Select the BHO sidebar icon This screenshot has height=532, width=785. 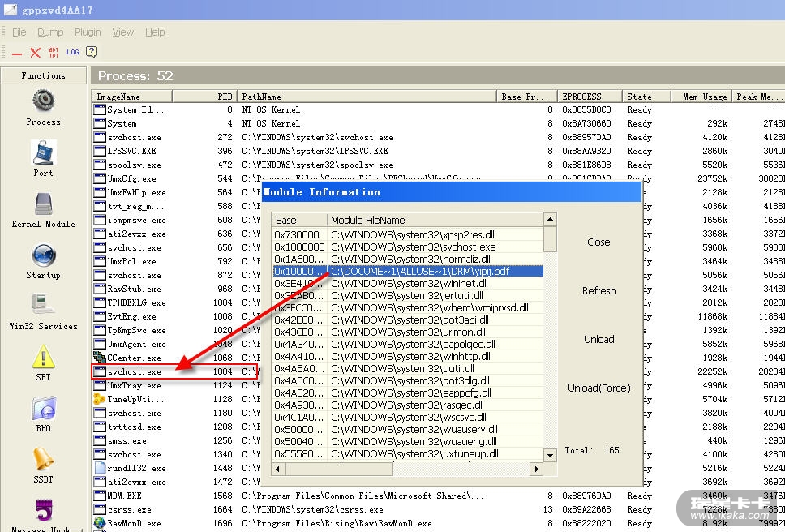pos(43,409)
